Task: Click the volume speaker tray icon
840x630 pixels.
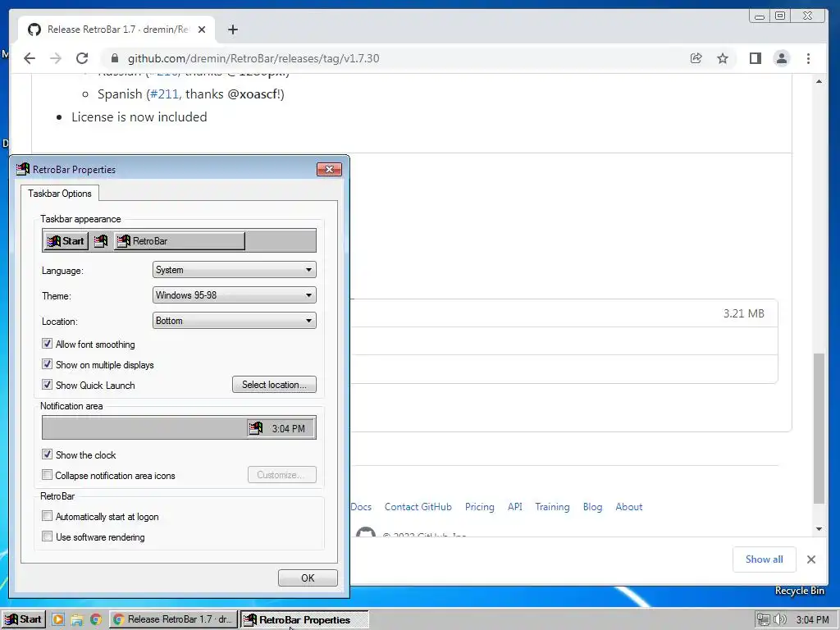Action: tap(779, 620)
